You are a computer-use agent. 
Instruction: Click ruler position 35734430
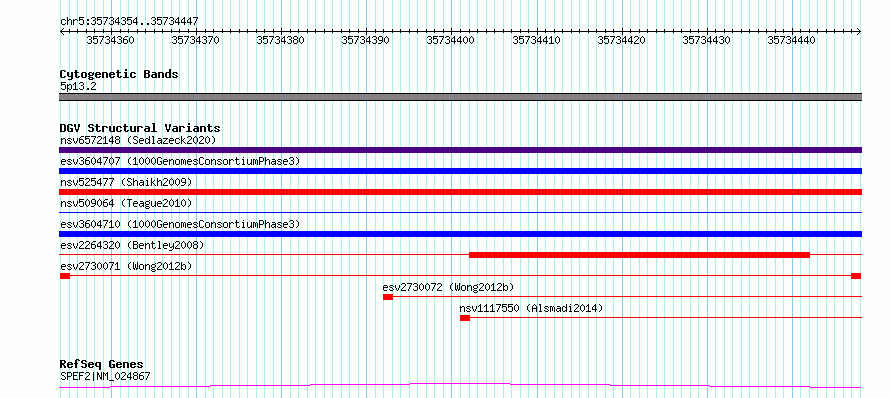(707, 40)
